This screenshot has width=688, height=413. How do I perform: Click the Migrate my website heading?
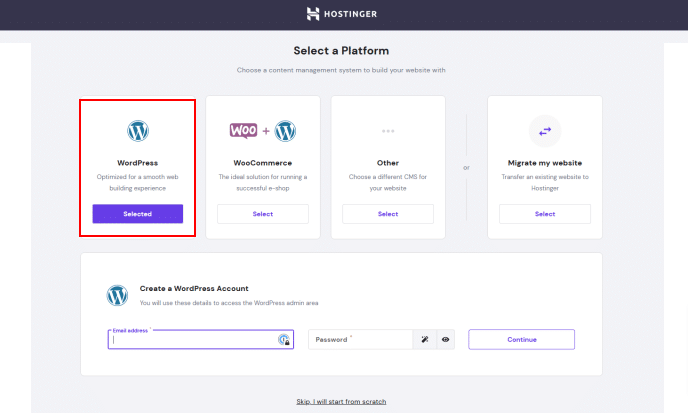click(545, 163)
